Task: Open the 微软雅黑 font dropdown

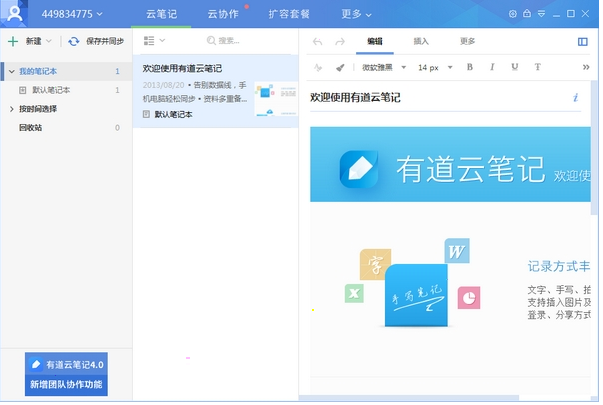Action: point(384,68)
